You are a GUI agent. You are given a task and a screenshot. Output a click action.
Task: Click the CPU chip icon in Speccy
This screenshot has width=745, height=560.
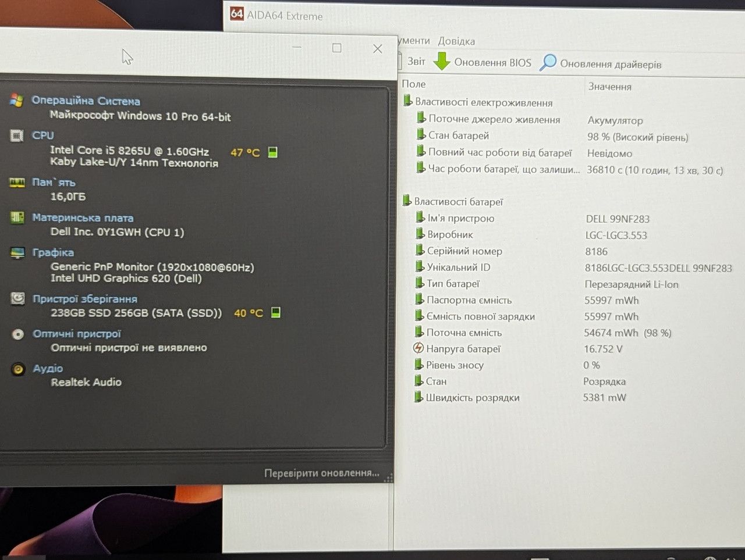pos(17,135)
